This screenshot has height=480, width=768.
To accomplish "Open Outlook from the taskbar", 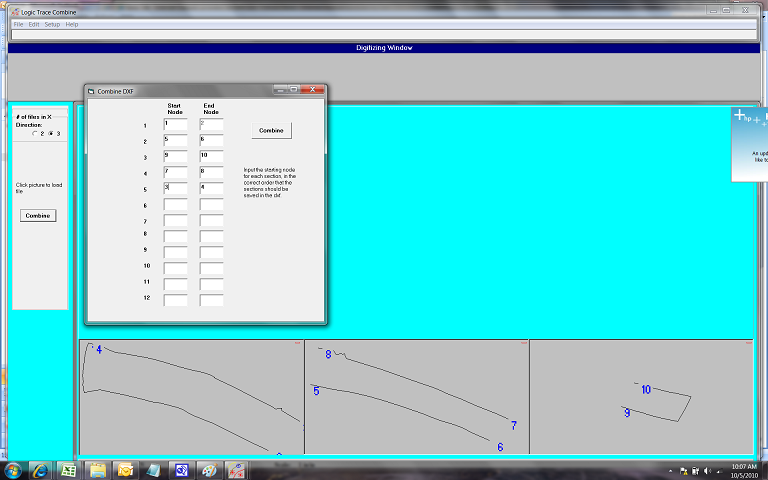I will pyautogui.click(x=125, y=471).
